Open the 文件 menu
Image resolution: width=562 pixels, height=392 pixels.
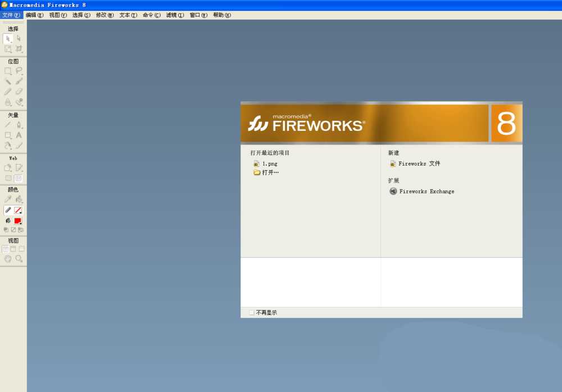(11, 15)
